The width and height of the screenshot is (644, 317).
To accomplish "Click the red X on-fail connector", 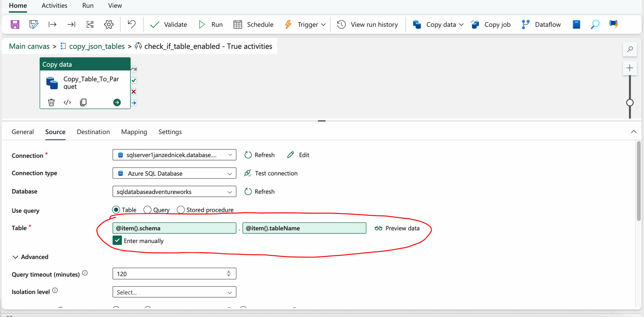I will click(134, 92).
